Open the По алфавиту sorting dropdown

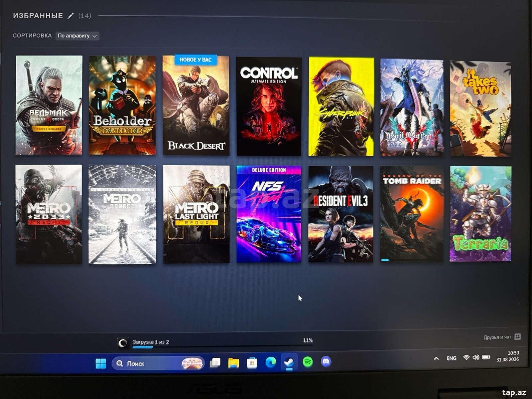[x=77, y=36]
